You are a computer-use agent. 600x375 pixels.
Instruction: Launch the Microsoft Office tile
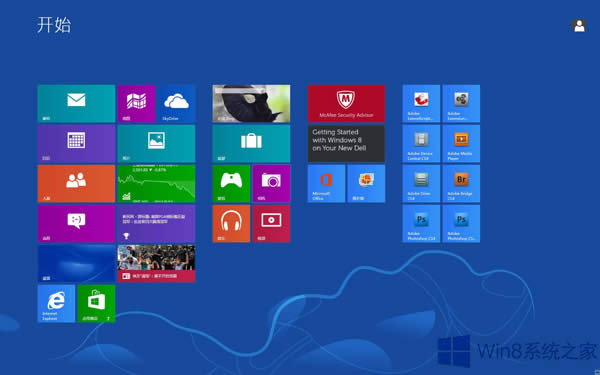tap(326, 184)
